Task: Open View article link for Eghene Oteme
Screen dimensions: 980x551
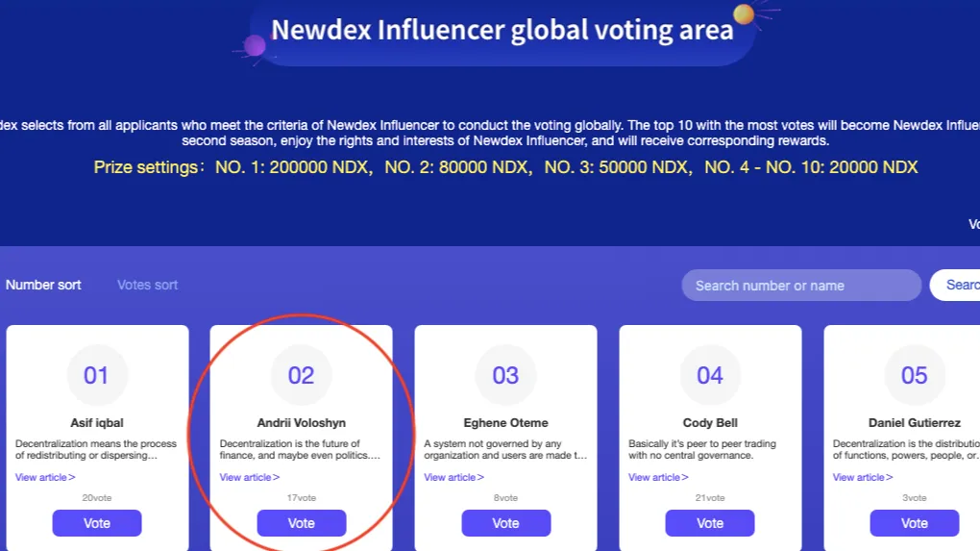Action: [x=453, y=477]
